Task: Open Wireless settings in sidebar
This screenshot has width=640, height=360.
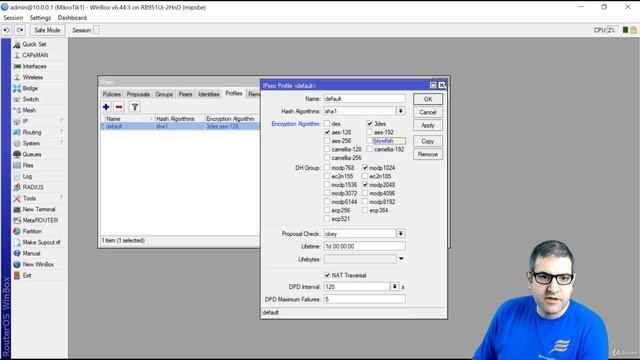Action: (33, 77)
